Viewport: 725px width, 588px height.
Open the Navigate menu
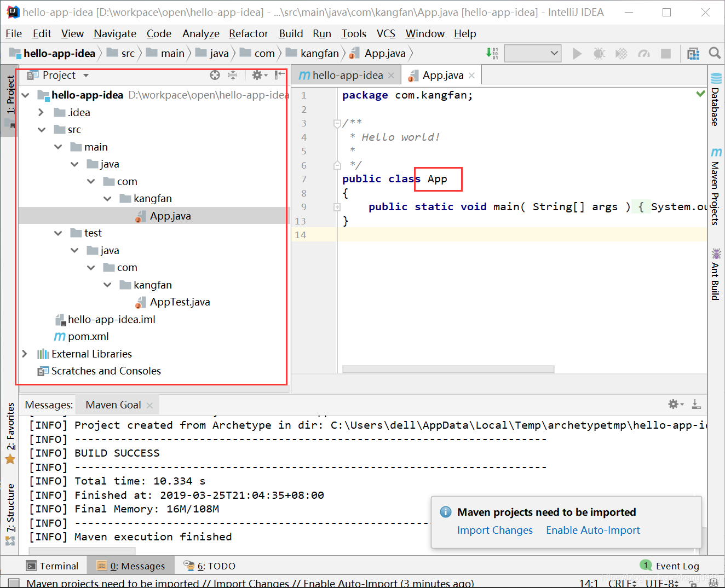click(x=115, y=33)
